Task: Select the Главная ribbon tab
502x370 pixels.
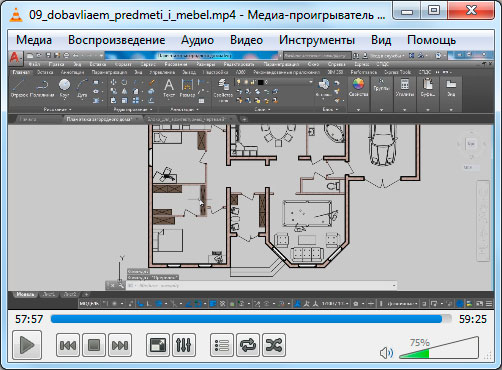Action: coord(22,72)
